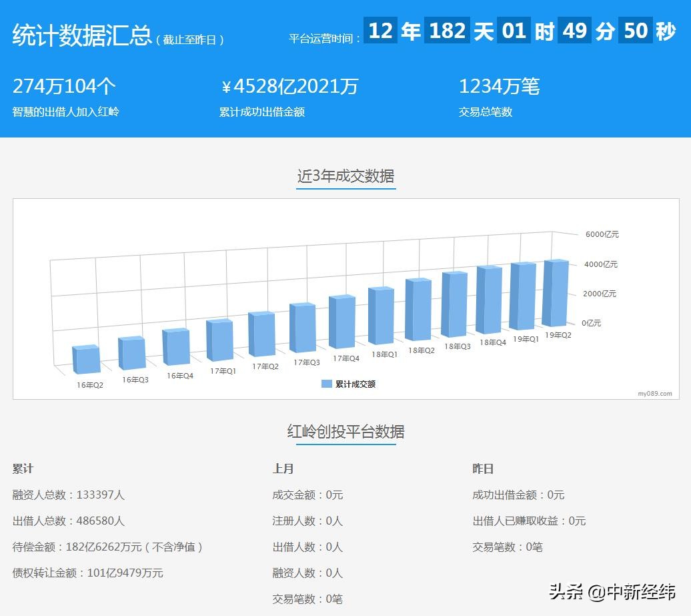
Task: Expand the 红岭创投平台数据 section
Action: point(345,432)
